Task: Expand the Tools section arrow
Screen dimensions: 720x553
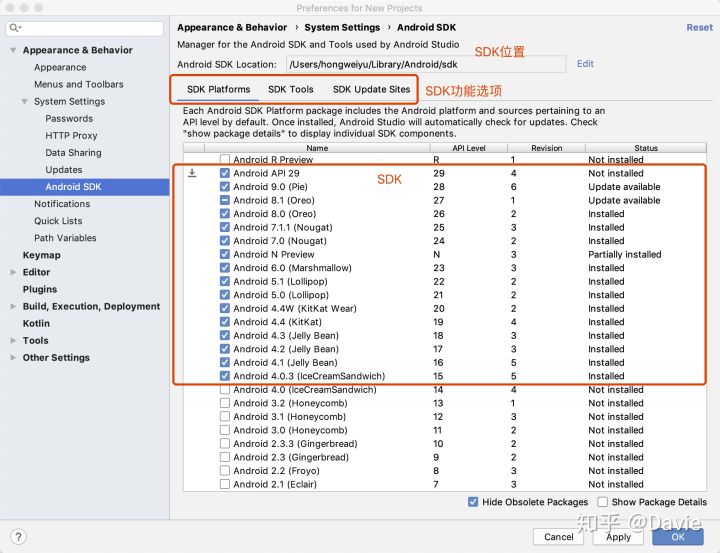Action: pos(13,340)
